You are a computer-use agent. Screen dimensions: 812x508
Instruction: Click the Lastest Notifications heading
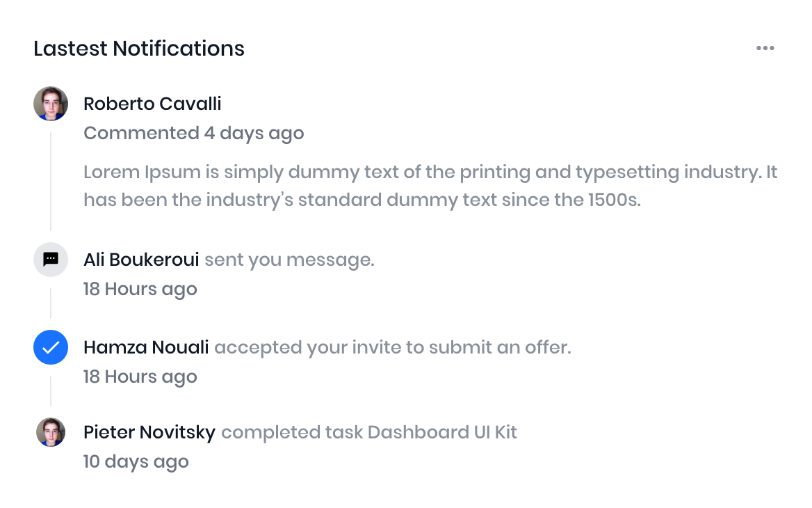[139, 49]
